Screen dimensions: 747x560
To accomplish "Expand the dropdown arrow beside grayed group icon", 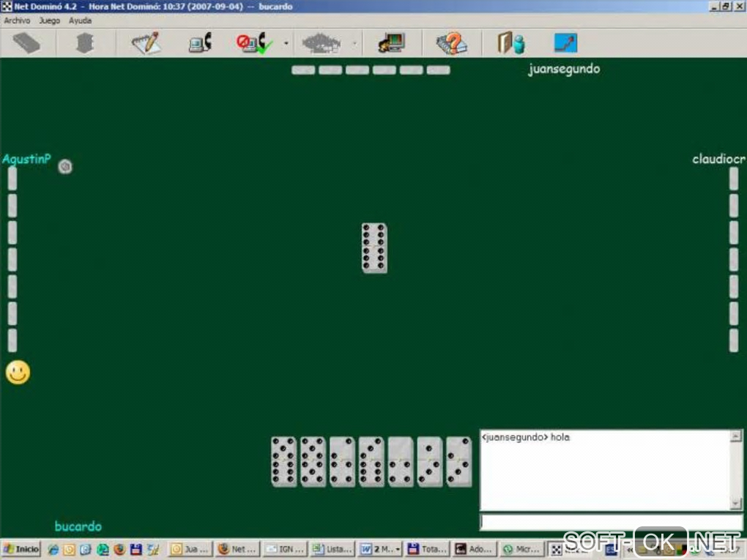I will tap(354, 43).
